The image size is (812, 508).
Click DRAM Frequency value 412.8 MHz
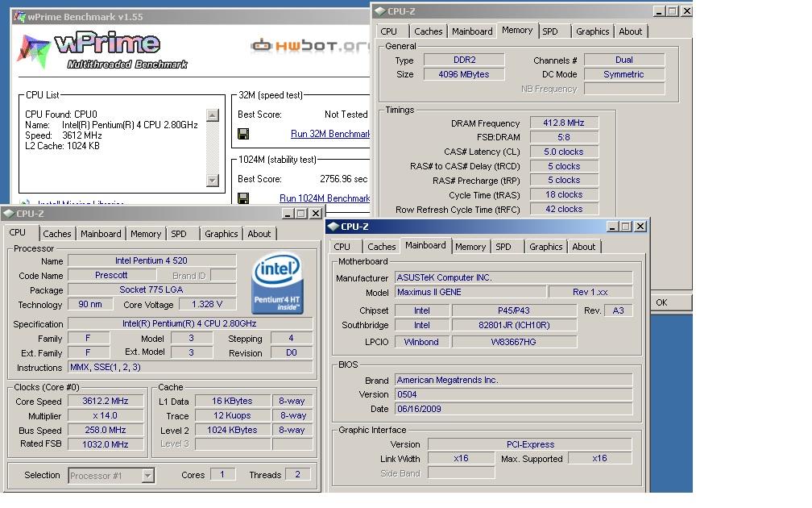coord(564,123)
